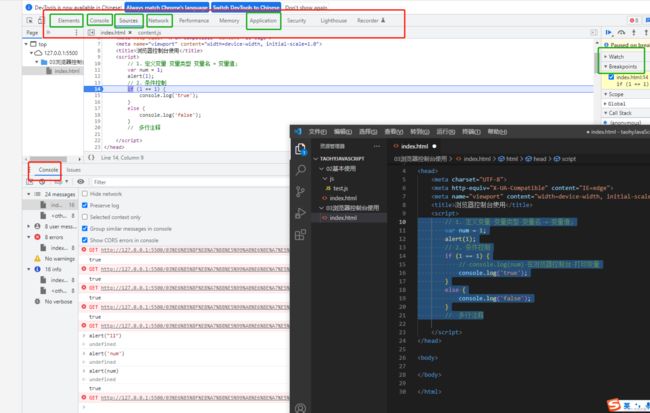Click the navigator horizontal scrollbar

(x=48, y=159)
